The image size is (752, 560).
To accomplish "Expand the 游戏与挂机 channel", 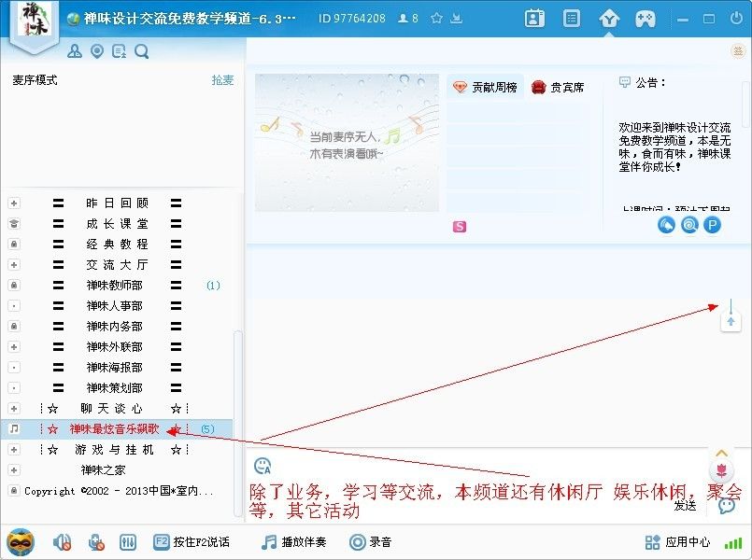I will point(14,450).
